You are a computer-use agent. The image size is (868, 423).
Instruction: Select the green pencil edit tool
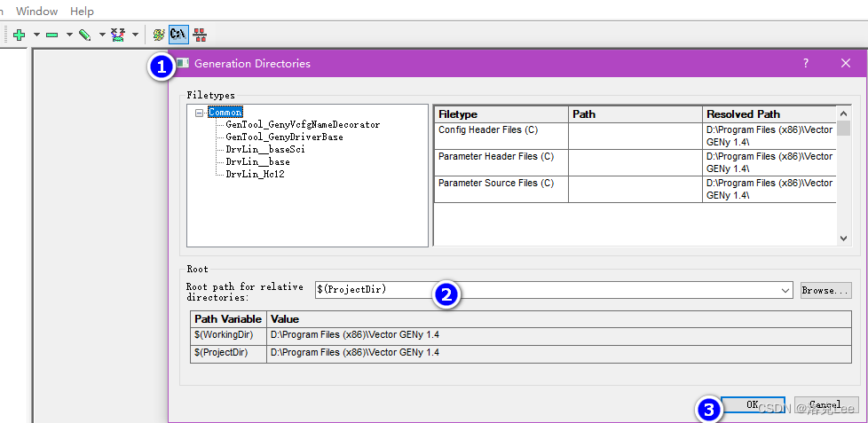click(x=84, y=35)
